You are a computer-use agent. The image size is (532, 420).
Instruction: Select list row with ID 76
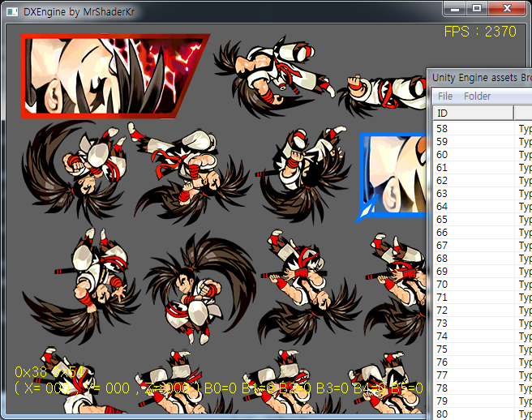483,362
